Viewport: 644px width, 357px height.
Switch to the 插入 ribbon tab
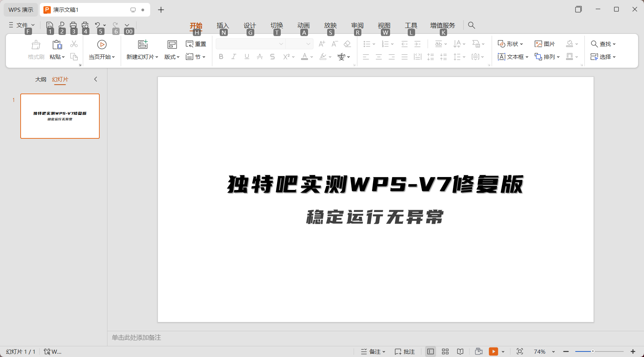(223, 25)
